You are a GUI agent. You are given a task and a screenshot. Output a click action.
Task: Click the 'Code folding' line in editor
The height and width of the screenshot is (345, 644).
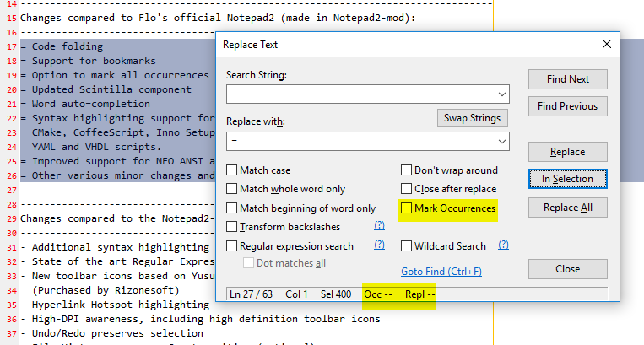tap(62, 46)
